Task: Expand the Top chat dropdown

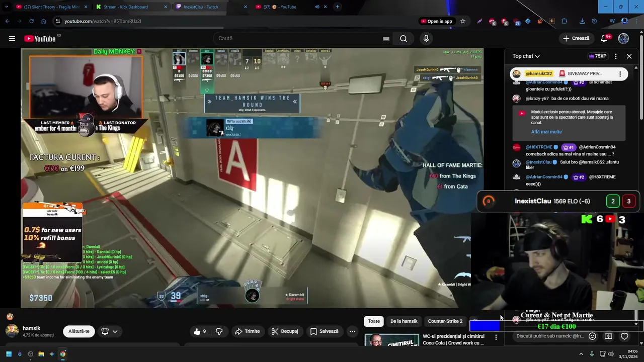Action: [526, 56]
